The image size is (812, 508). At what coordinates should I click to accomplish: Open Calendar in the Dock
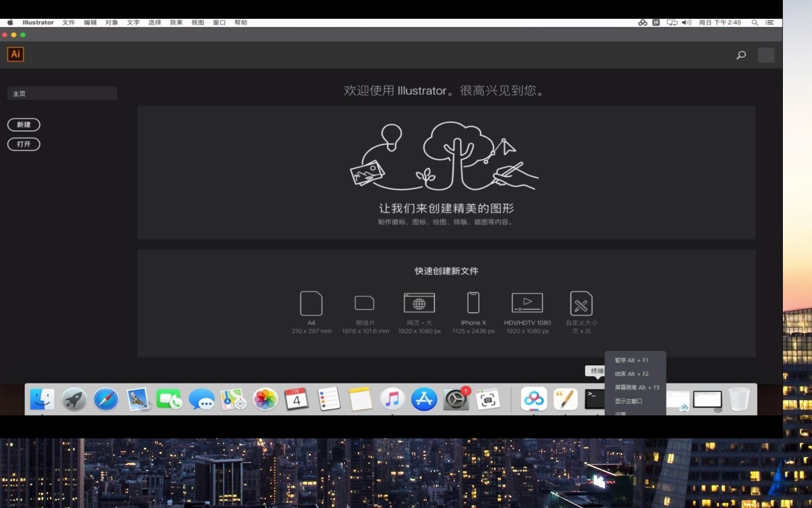(297, 399)
